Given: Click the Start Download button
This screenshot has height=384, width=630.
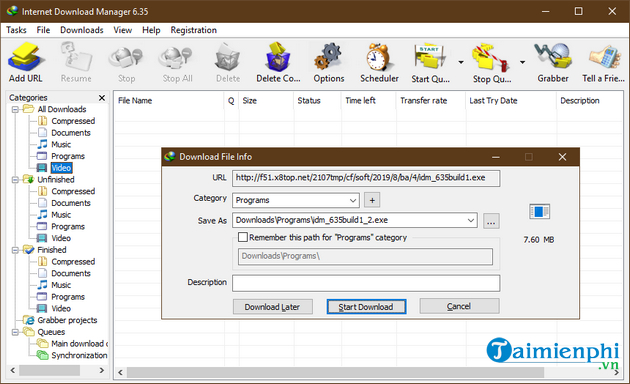Looking at the screenshot, I should pyautogui.click(x=366, y=307).
